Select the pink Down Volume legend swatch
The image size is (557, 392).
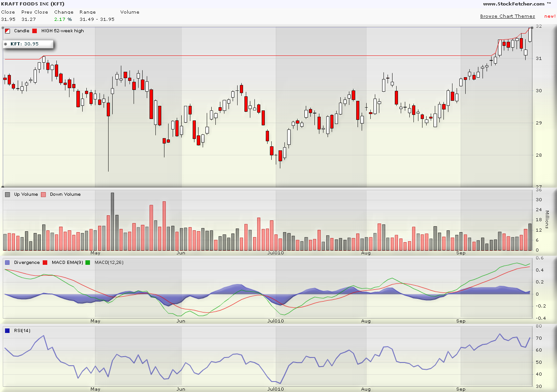tap(44, 194)
